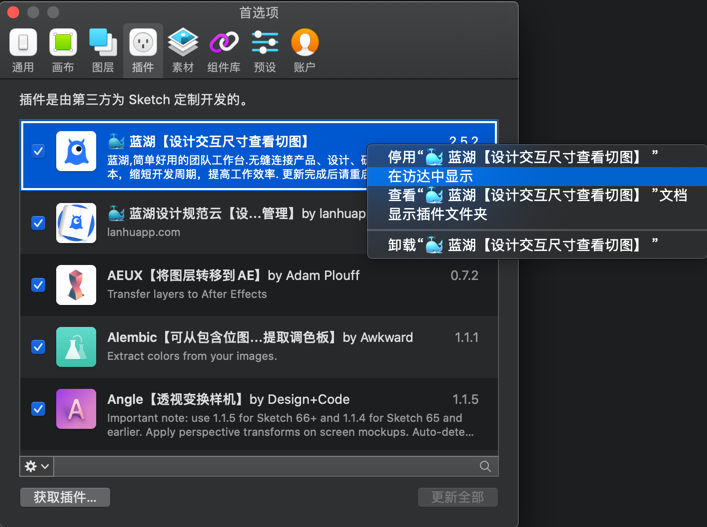Screen dimensions: 707x527
Task: Choose 在访达中显示 in context menu
Action: point(537,176)
